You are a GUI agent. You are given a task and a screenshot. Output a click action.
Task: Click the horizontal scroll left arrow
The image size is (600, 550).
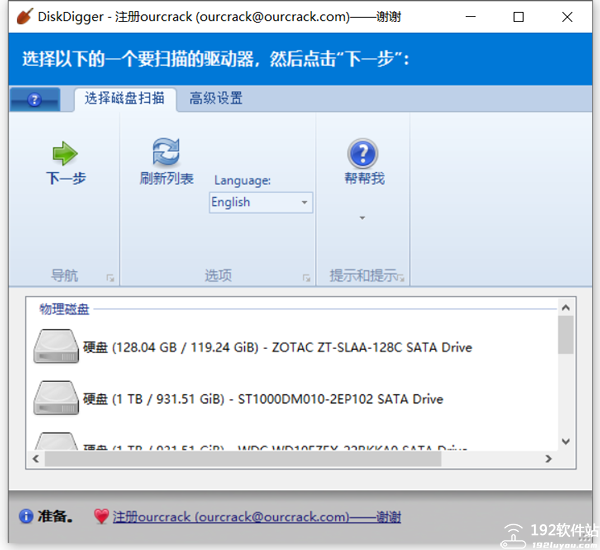(36, 459)
